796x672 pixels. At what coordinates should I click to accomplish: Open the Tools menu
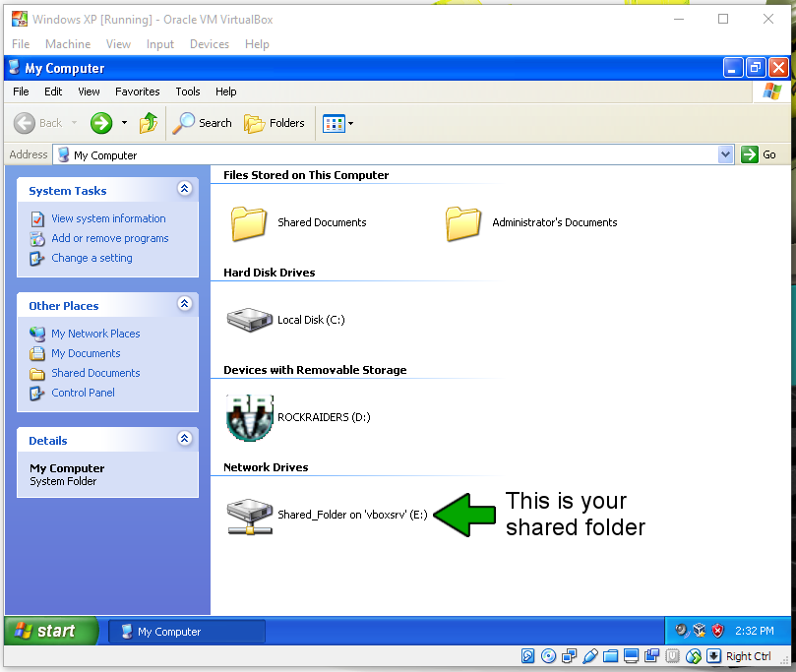[x=188, y=92]
